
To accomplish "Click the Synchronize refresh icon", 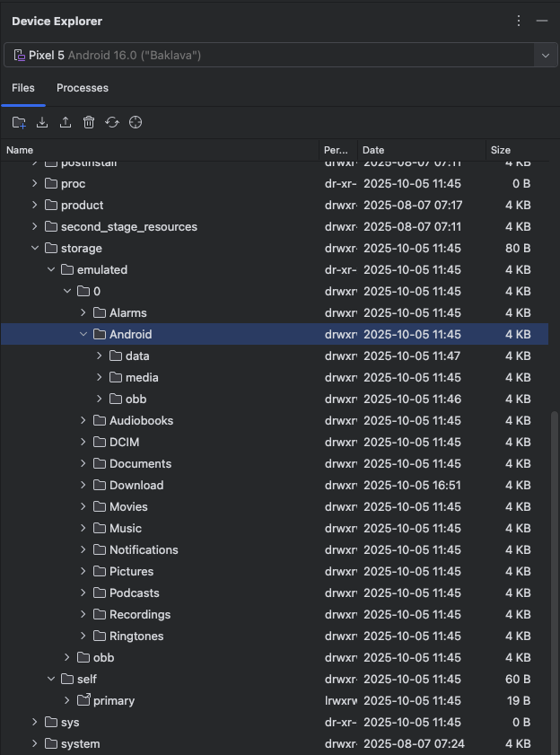I will click(x=112, y=122).
